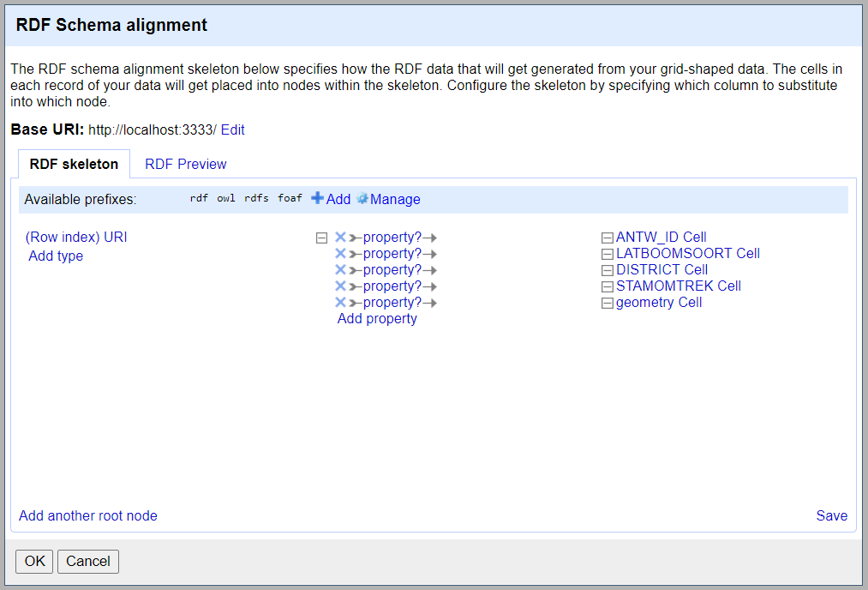Delete the geometry Cell property row
The width and height of the screenshot is (868, 590).
point(340,303)
